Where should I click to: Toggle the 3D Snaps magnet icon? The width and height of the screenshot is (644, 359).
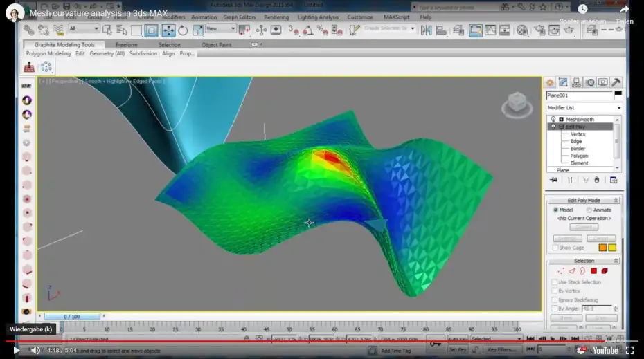[293, 30]
